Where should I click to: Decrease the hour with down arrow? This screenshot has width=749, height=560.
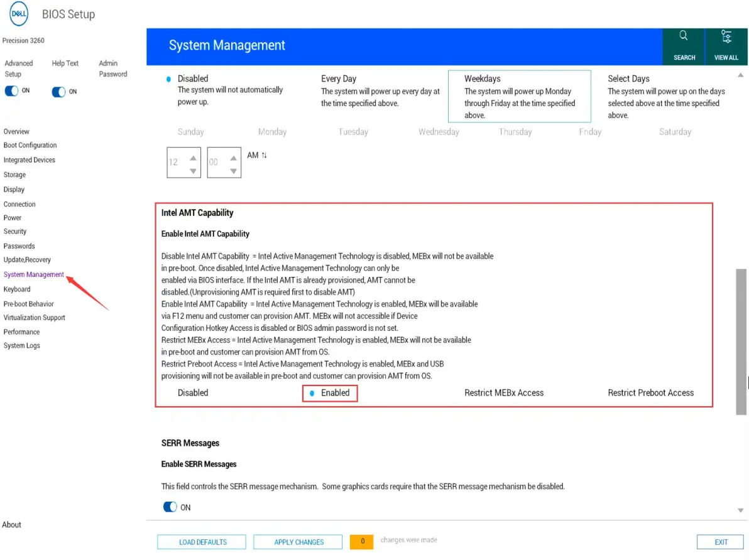(193, 171)
